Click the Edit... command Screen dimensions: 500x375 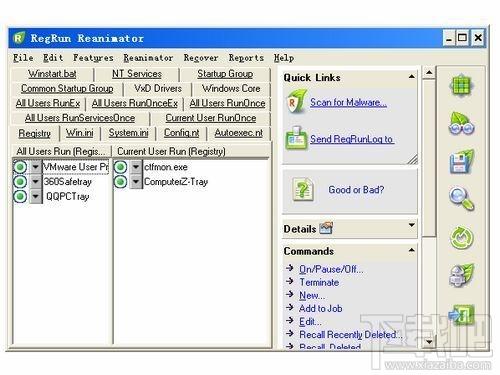tap(310, 322)
